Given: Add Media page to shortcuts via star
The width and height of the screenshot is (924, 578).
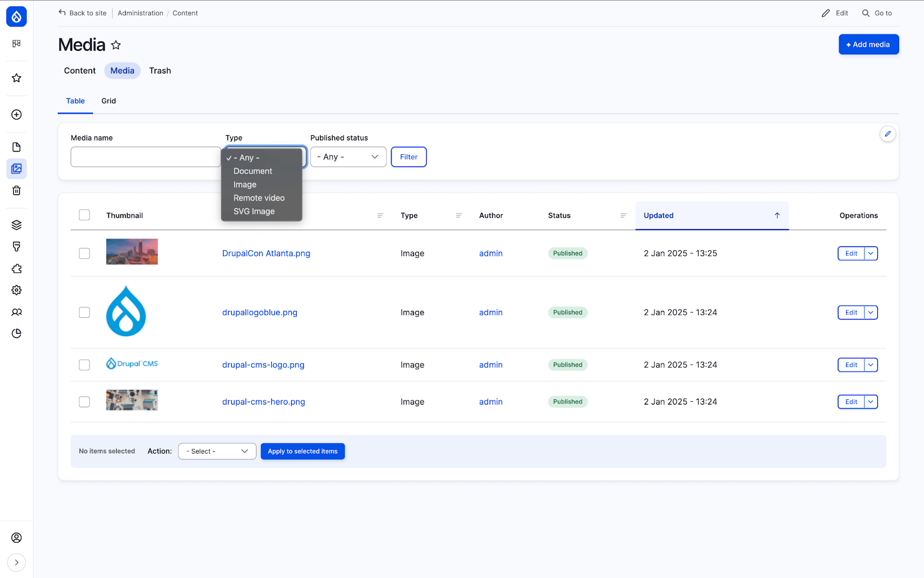Looking at the screenshot, I should [116, 45].
